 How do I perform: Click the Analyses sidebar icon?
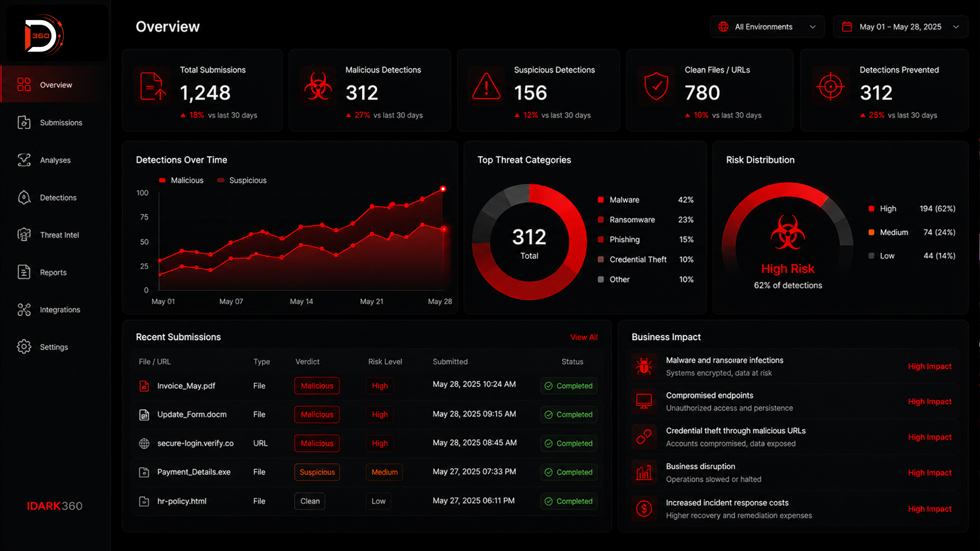(x=24, y=160)
